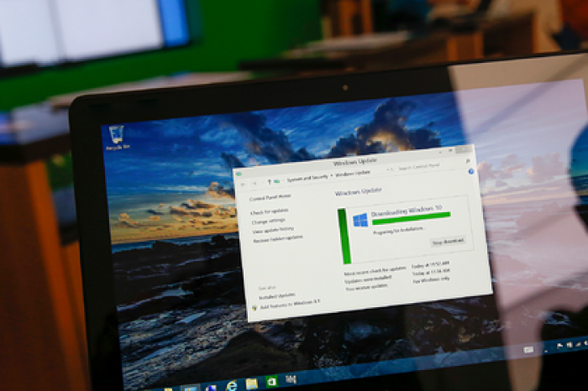Open View update history link
Viewport: 588px width, 391px height.
pos(273,230)
